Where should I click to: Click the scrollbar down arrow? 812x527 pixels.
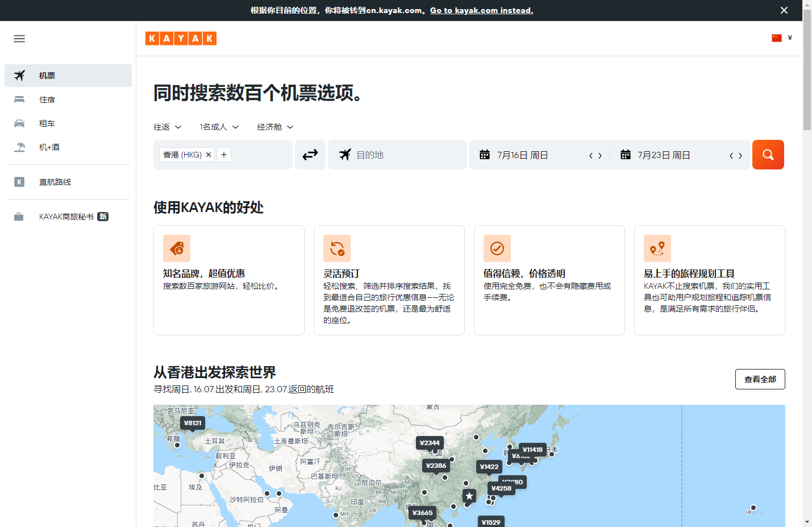pyautogui.click(x=807, y=522)
